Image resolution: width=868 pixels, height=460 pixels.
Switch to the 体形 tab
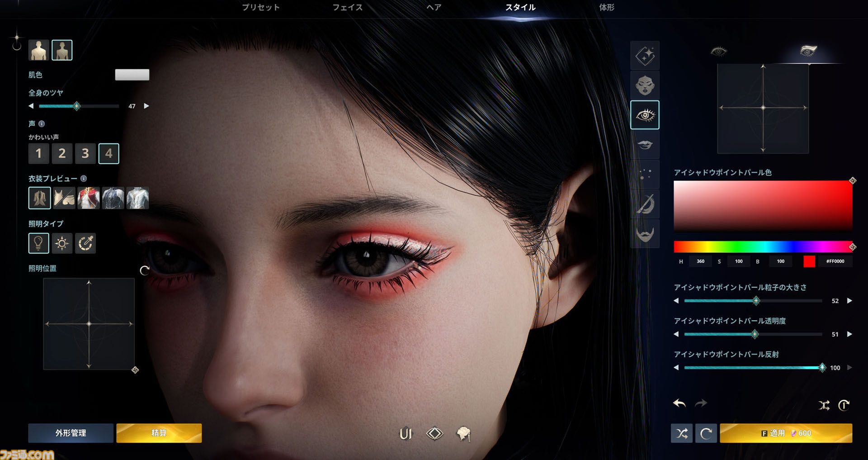click(606, 8)
